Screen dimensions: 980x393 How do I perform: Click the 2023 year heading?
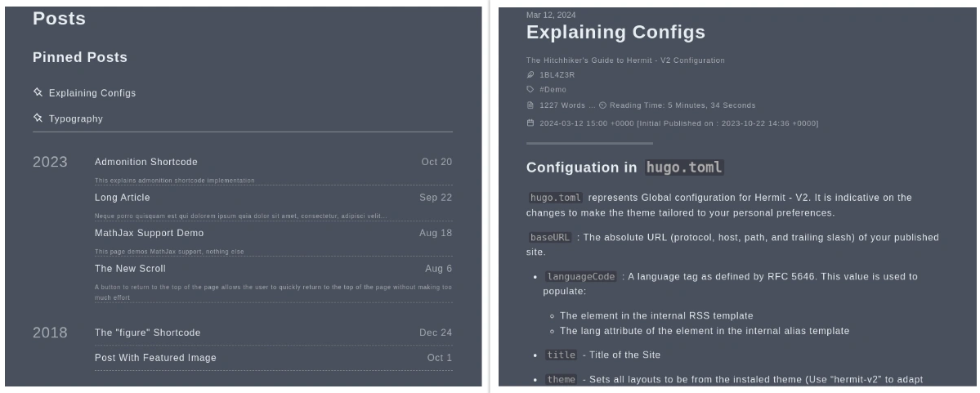coord(50,162)
